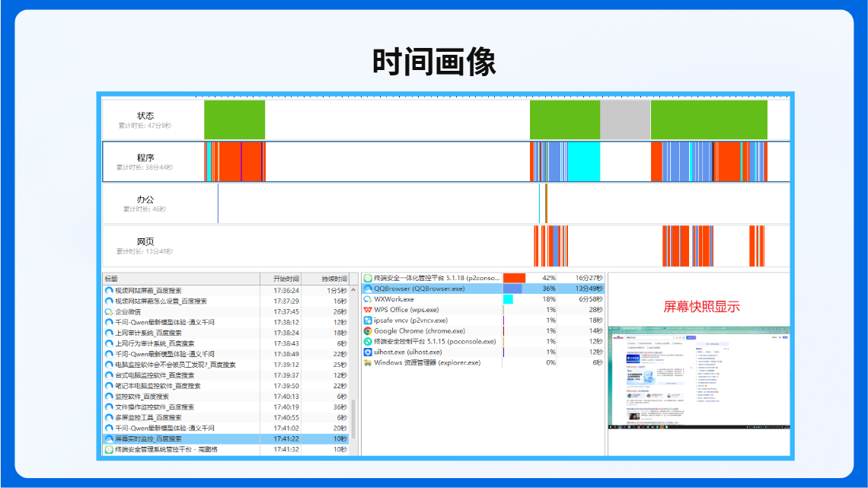Click the Google Chrome program icon
868x488 pixels.
tap(368, 331)
